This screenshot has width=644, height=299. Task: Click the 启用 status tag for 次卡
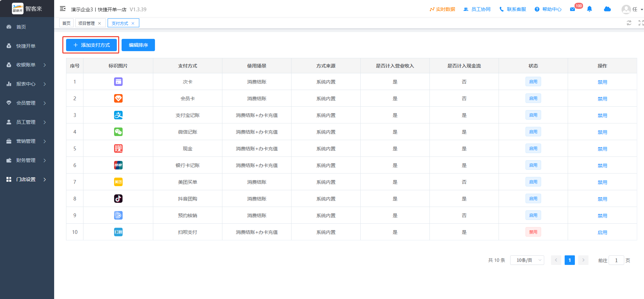click(533, 82)
